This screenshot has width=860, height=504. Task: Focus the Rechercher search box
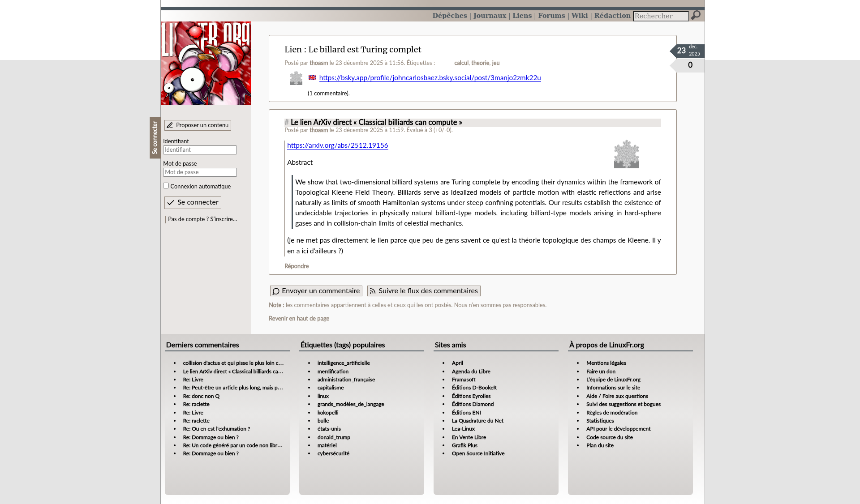(x=660, y=16)
